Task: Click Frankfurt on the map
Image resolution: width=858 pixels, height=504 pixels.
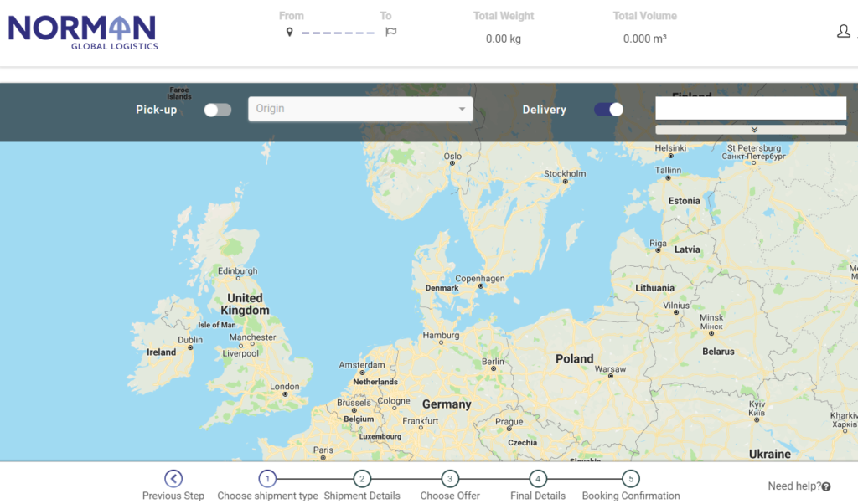Action: (421, 421)
